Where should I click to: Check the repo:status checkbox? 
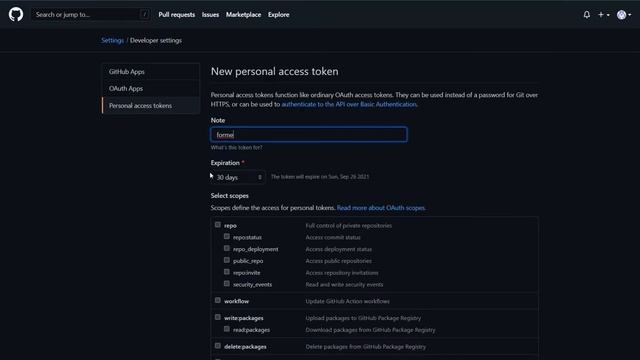(227, 236)
